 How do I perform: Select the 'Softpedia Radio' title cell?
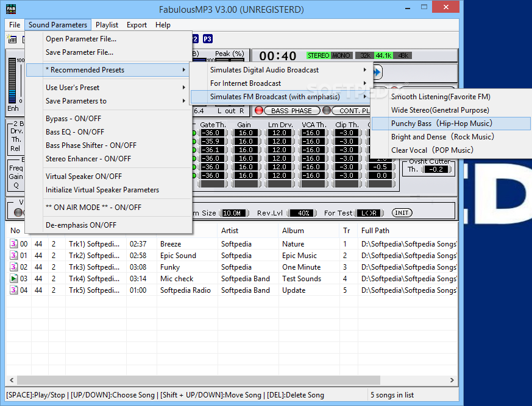(x=186, y=290)
